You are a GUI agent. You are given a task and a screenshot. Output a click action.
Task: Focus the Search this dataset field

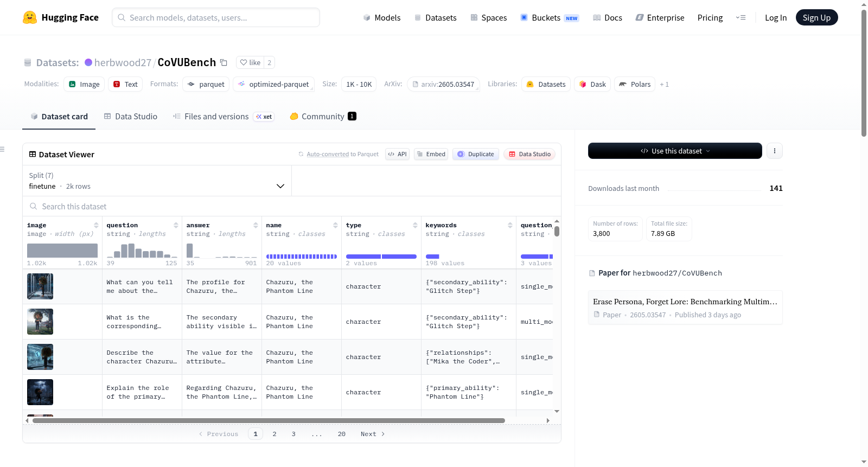point(292,207)
